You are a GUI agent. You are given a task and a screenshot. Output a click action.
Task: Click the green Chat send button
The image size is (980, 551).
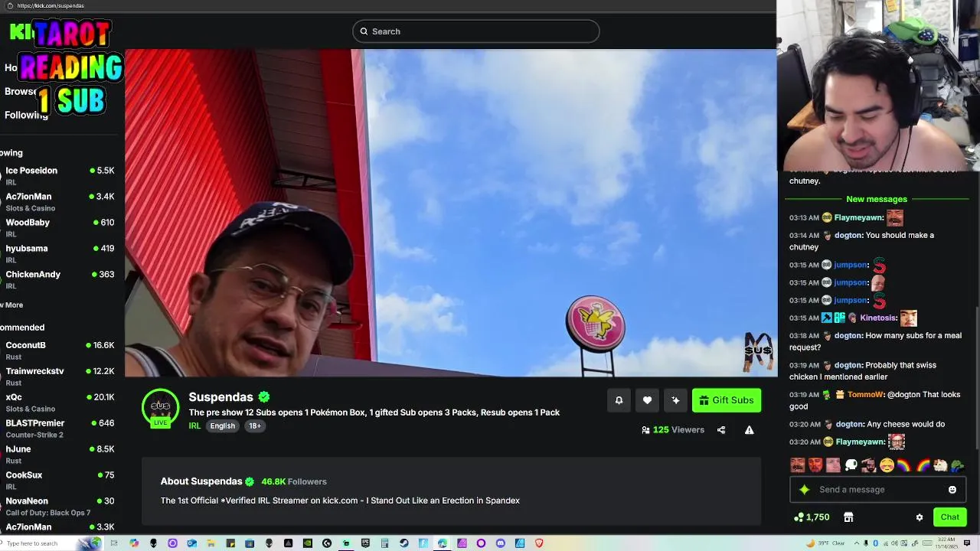pos(949,517)
